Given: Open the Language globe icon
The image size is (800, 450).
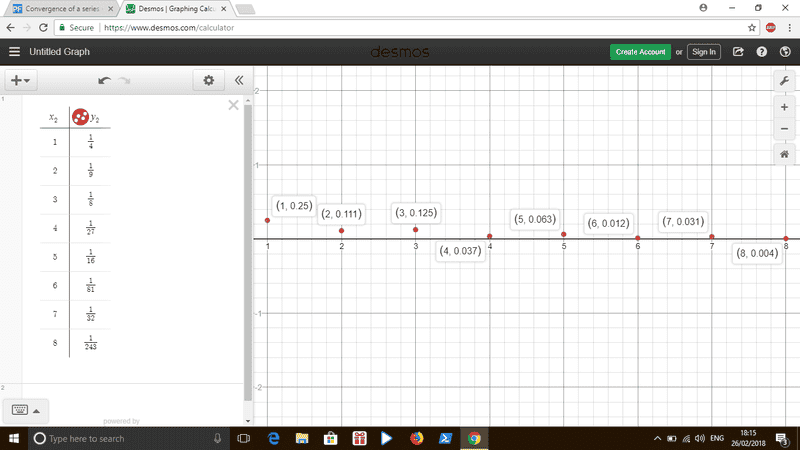Looking at the screenshot, I should tap(784, 52).
